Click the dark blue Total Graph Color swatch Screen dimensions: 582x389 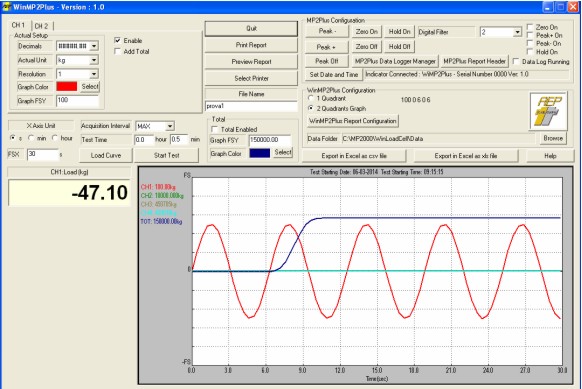(x=260, y=153)
